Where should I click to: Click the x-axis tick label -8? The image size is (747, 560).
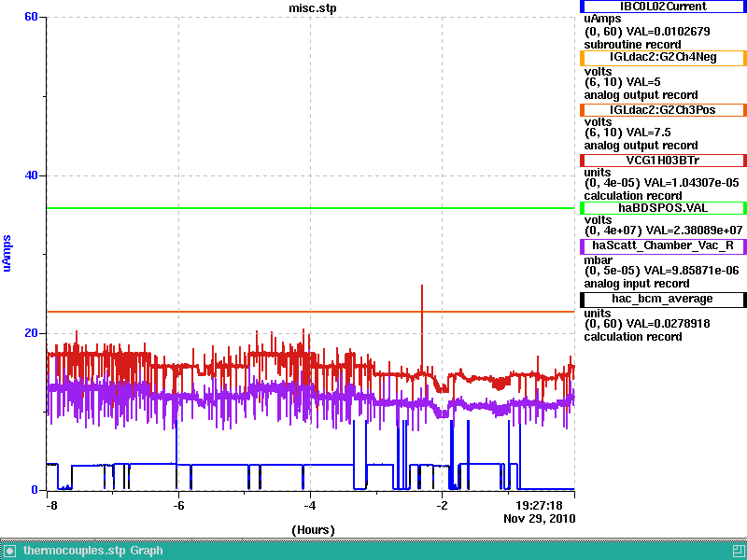(x=51, y=505)
